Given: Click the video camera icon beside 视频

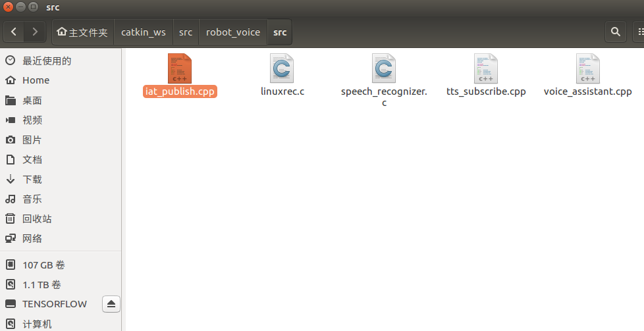Looking at the screenshot, I should coord(11,120).
